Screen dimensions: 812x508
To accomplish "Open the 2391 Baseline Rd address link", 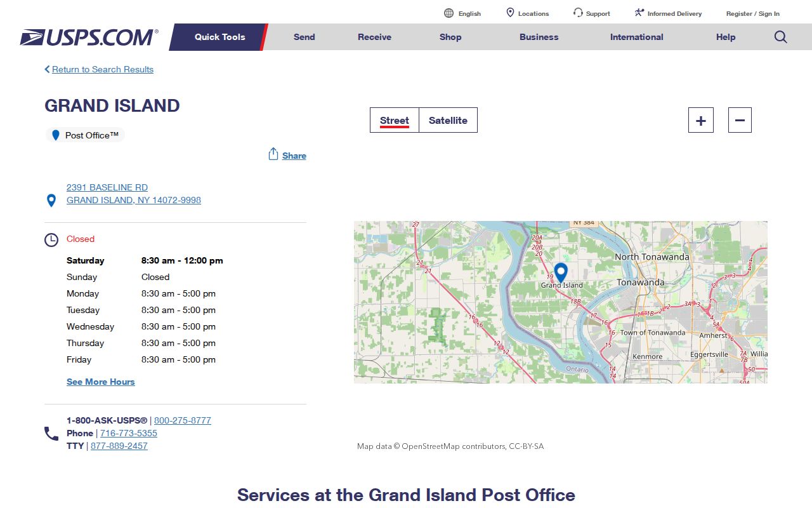I will 134,194.
